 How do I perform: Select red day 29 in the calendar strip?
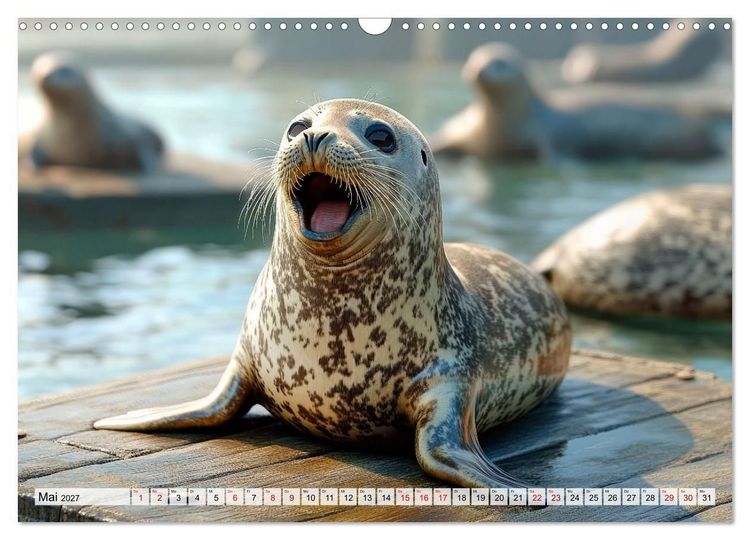(670, 497)
